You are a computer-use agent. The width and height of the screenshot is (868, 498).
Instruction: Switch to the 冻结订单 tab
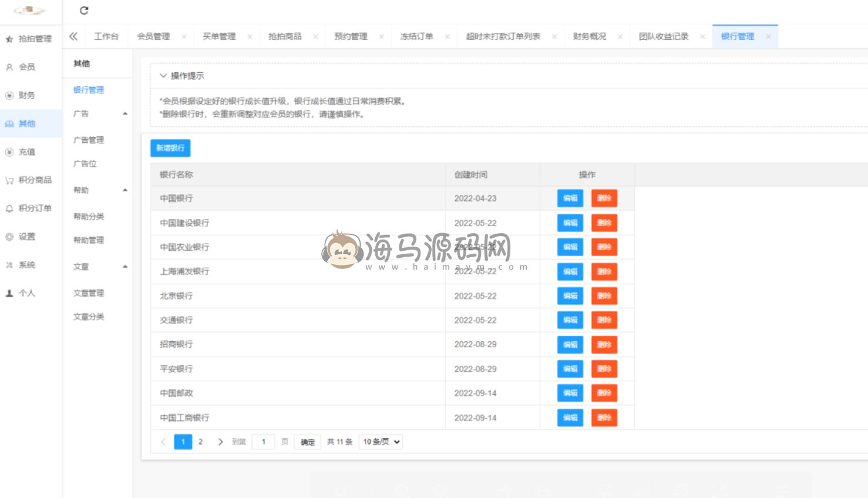click(x=416, y=36)
